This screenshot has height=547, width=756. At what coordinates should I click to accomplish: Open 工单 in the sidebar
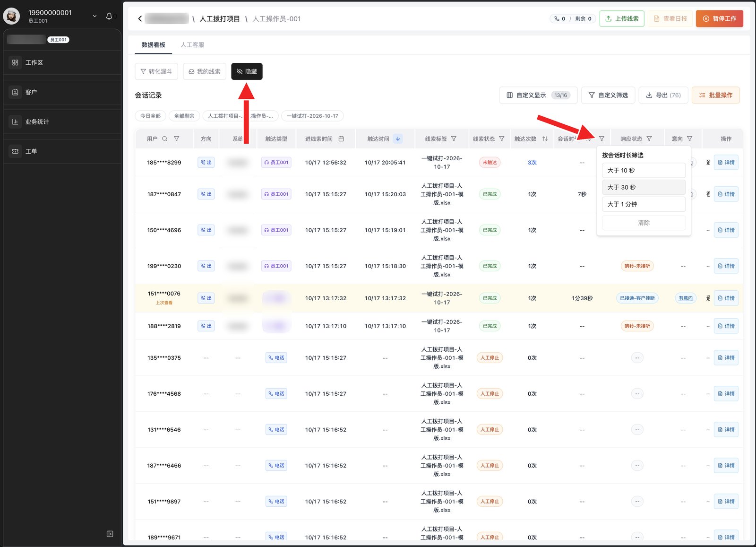click(61, 151)
